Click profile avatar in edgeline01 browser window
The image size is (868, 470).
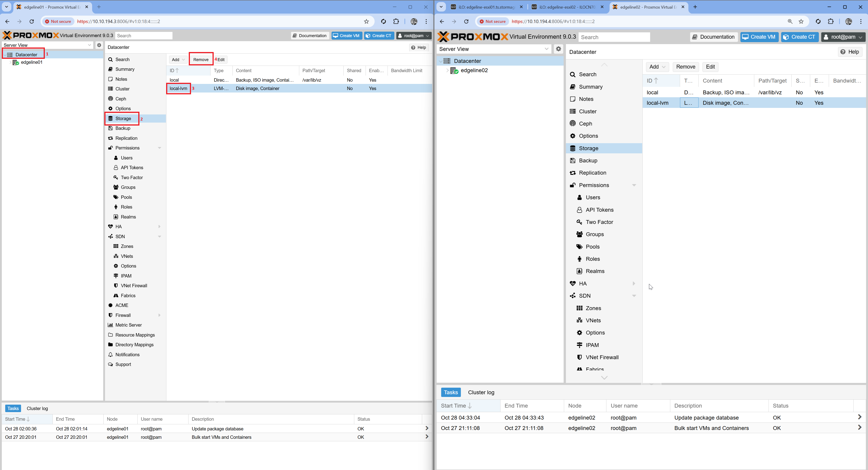tap(414, 21)
